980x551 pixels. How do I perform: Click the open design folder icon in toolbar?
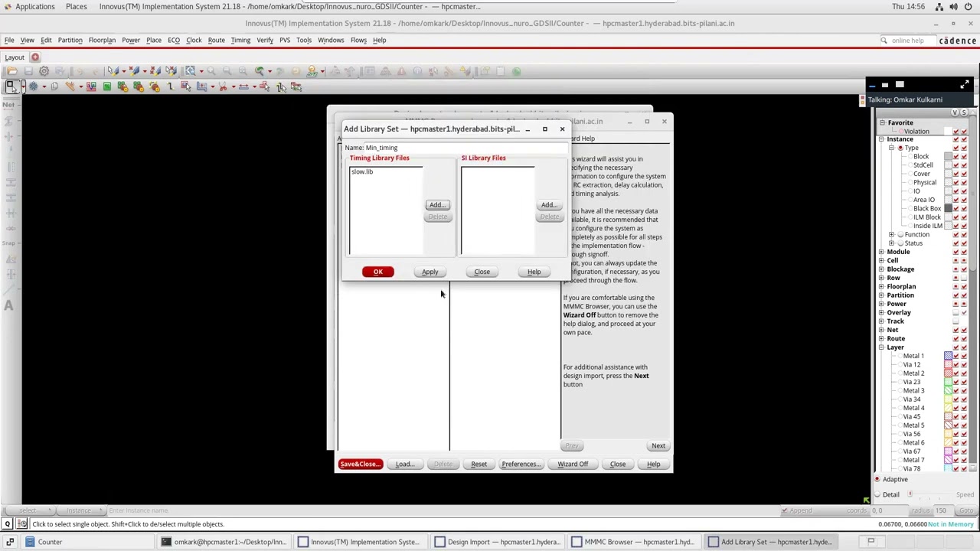pyautogui.click(x=12, y=71)
